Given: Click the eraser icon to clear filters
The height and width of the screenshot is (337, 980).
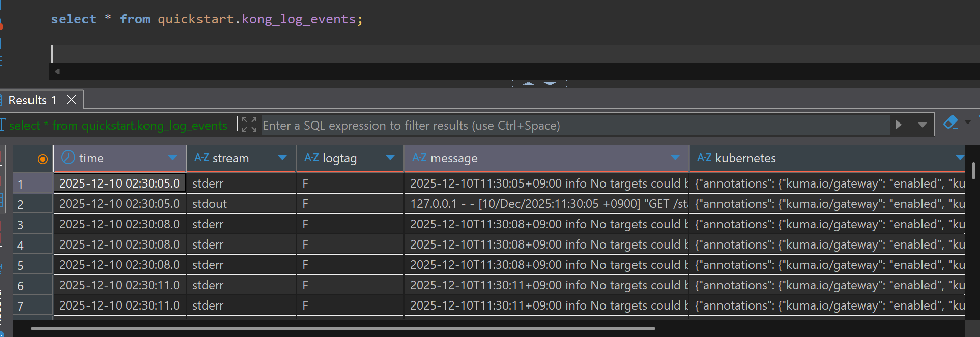Looking at the screenshot, I should coord(950,122).
